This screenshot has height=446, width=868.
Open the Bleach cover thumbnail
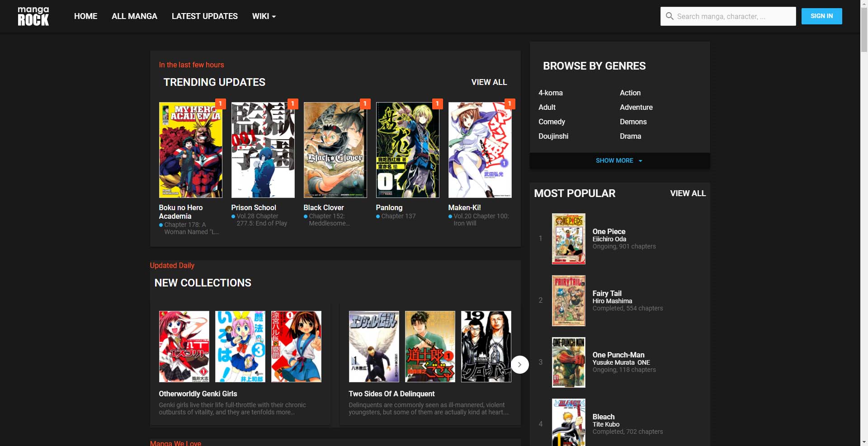tap(569, 422)
